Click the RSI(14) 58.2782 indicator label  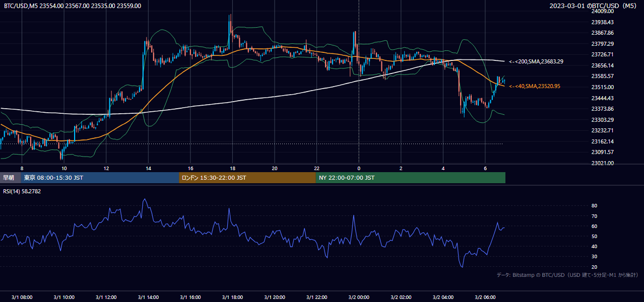click(22, 191)
